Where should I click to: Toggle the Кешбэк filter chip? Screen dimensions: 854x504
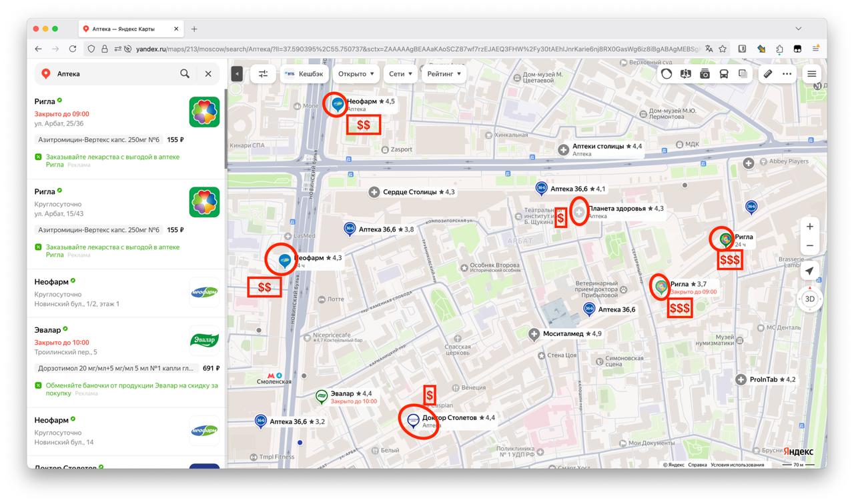coord(304,74)
